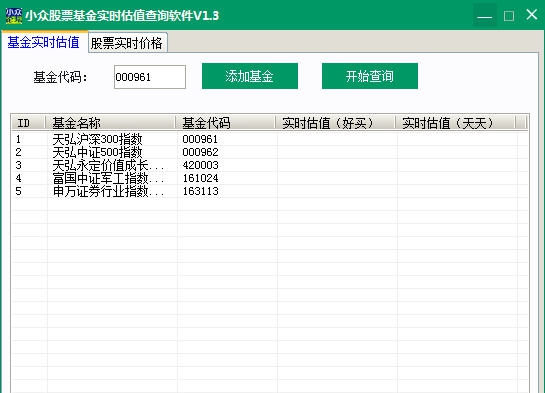Click ID cell 4 in the table
Image resolution: width=545 pixels, height=393 pixels.
point(18,178)
